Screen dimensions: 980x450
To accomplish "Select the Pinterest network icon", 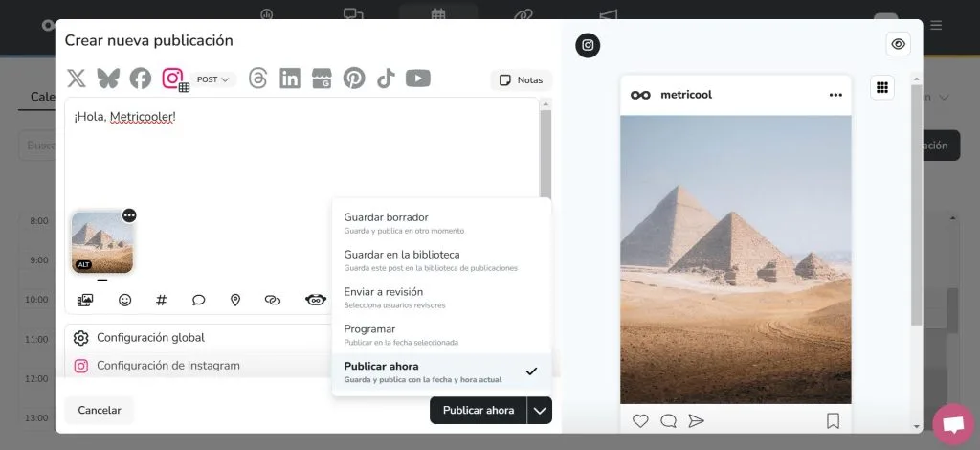I will pos(354,79).
